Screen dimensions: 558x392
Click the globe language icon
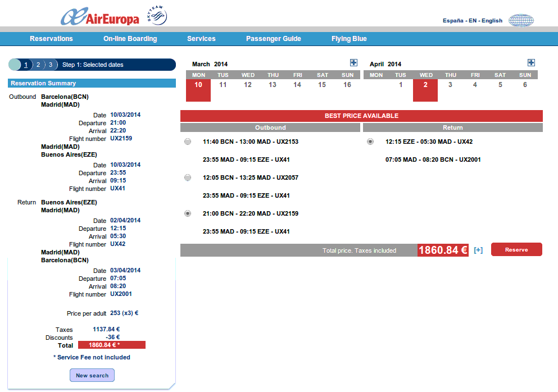tap(521, 20)
